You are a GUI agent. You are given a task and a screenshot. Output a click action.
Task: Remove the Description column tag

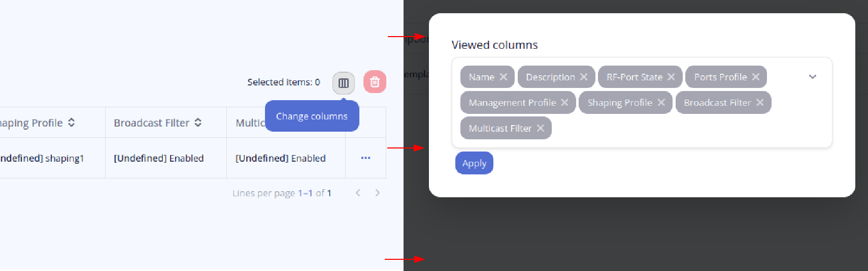click(x=584, y=77)
